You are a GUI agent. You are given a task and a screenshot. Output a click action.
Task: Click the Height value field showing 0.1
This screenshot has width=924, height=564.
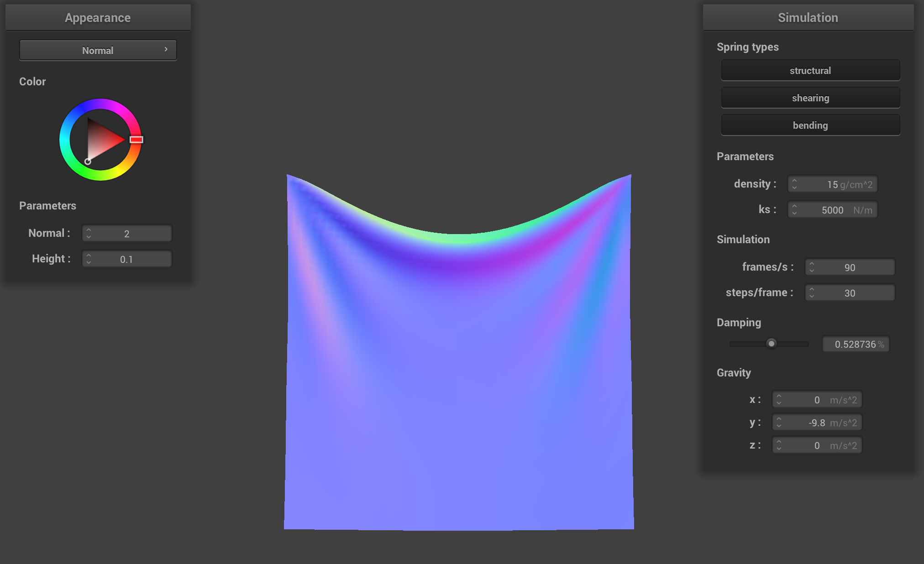point(127,259)
